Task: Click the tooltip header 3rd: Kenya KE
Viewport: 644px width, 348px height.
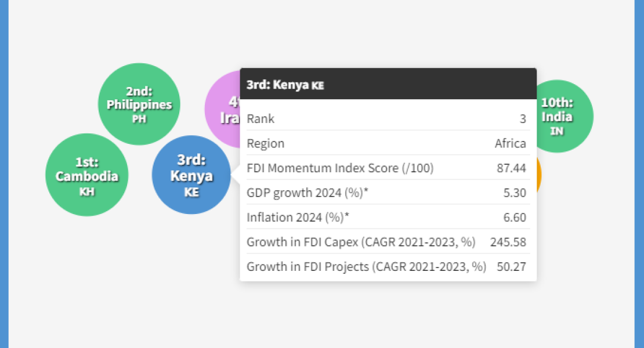Action: point(388,84)
